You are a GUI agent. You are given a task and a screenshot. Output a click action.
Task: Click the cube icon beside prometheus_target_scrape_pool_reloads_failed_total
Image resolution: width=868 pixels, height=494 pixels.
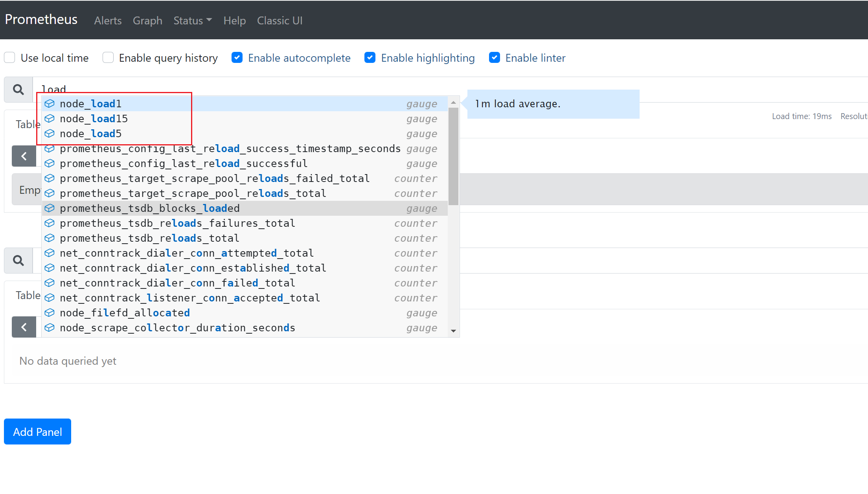[x=50, y=178]
